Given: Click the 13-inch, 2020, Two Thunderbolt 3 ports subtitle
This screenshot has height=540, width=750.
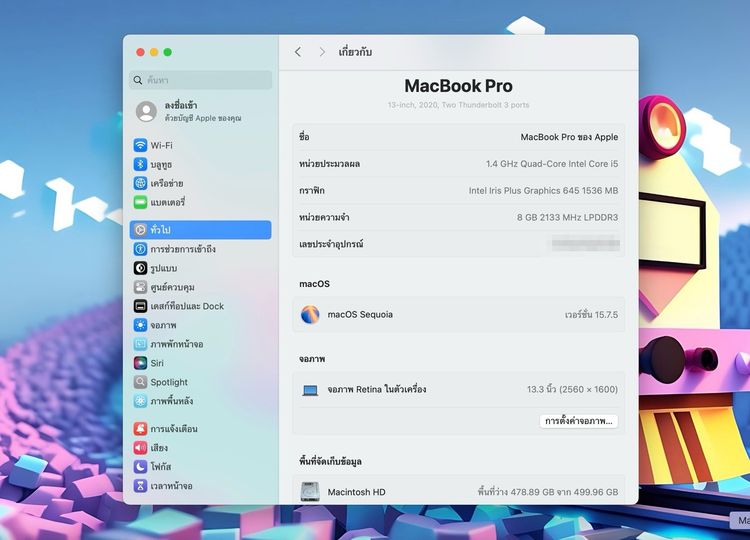Looking at the screenshot, I should click(458, 105).
